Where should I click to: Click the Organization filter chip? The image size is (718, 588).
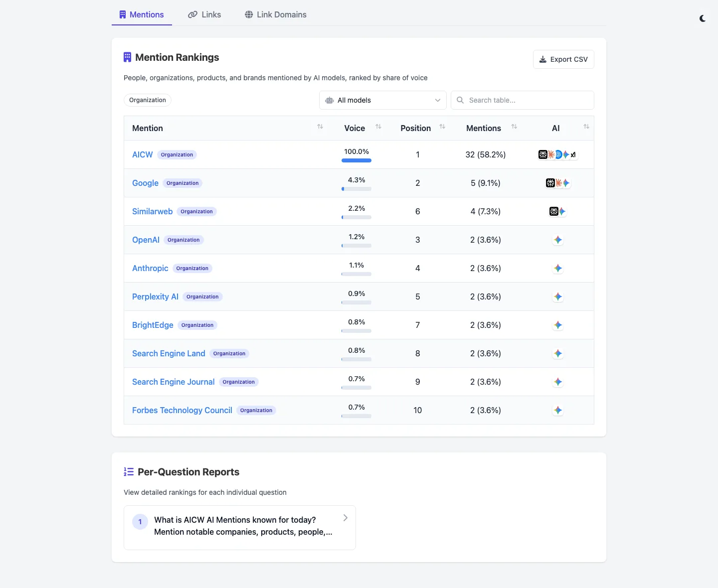pos(148,100)
